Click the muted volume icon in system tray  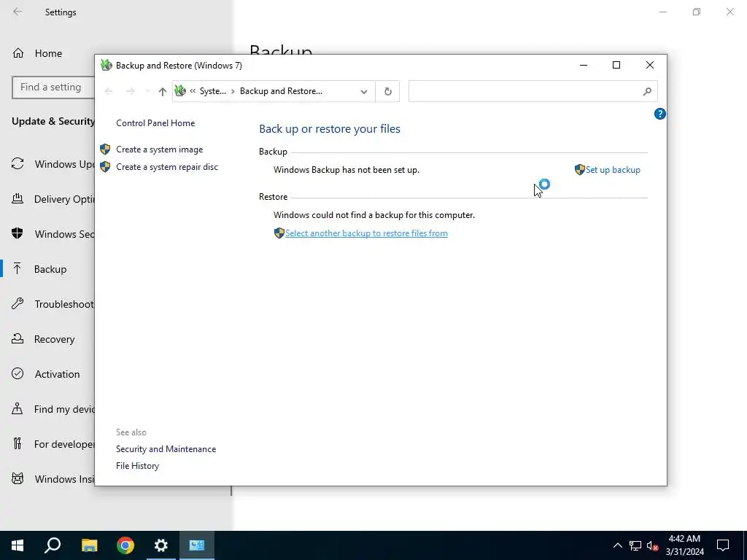653,545
